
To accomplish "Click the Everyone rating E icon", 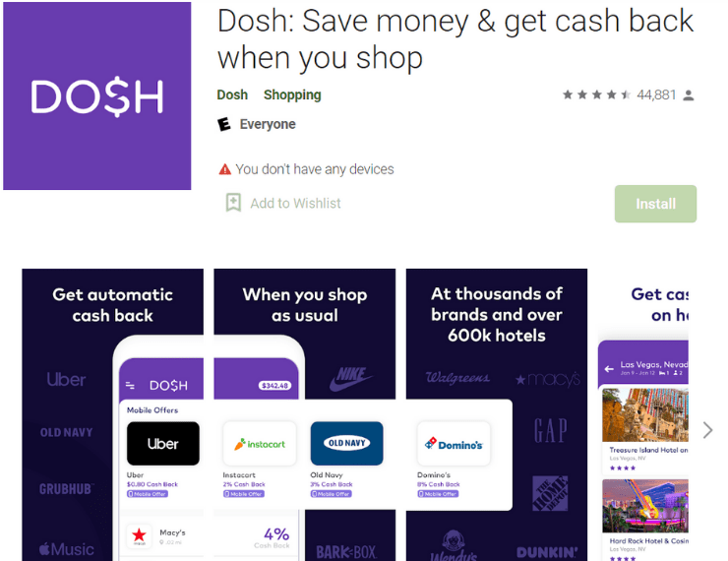I will 223,124.
